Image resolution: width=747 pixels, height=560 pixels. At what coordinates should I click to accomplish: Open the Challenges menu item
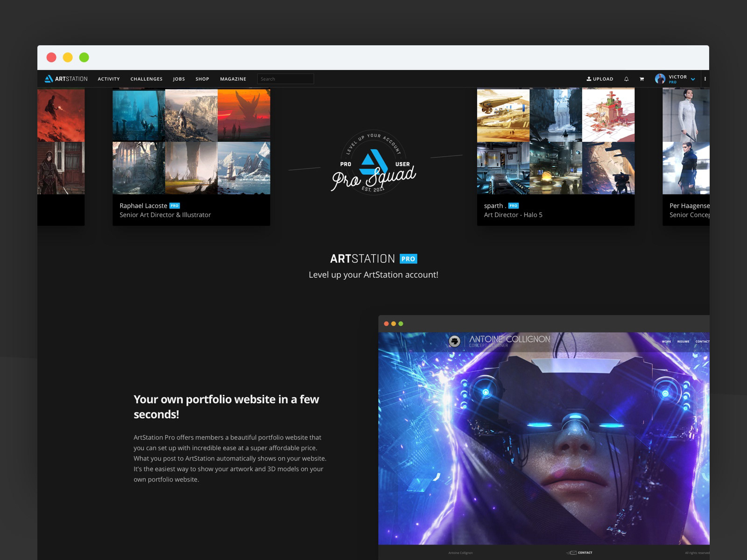click(x=147, y=79)
